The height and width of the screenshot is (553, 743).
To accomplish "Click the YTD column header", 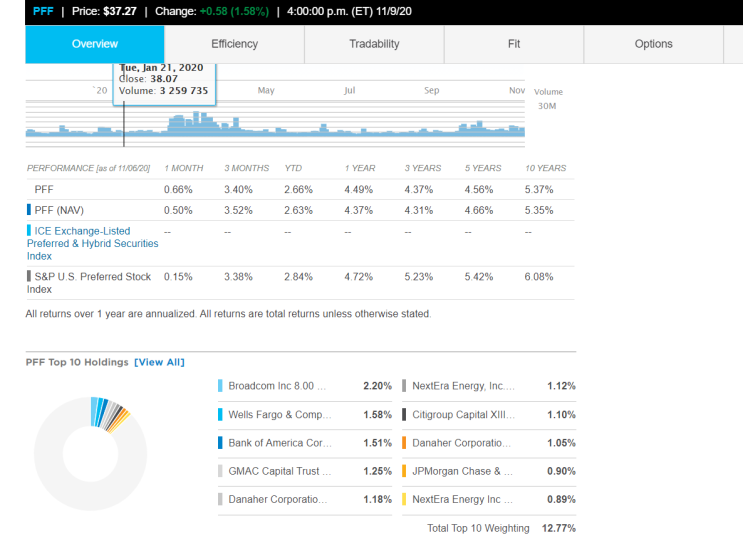I will pyautogui.click(x=293, y=168).
